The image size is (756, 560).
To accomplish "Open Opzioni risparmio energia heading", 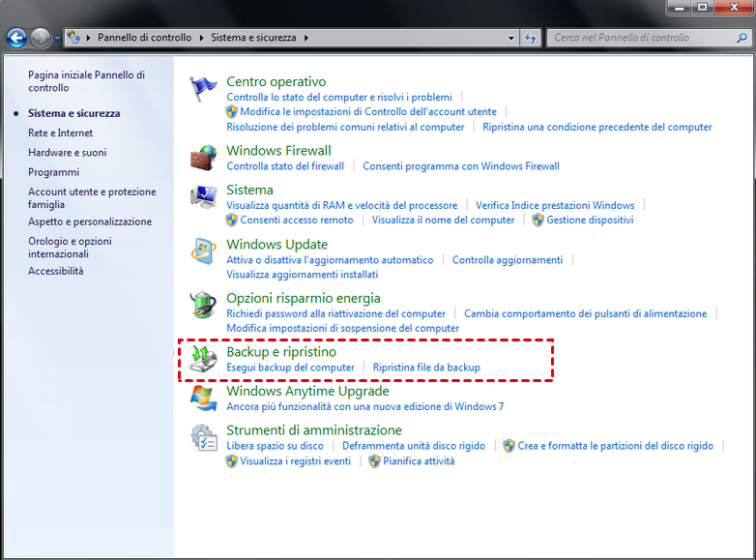I will 304,298.
